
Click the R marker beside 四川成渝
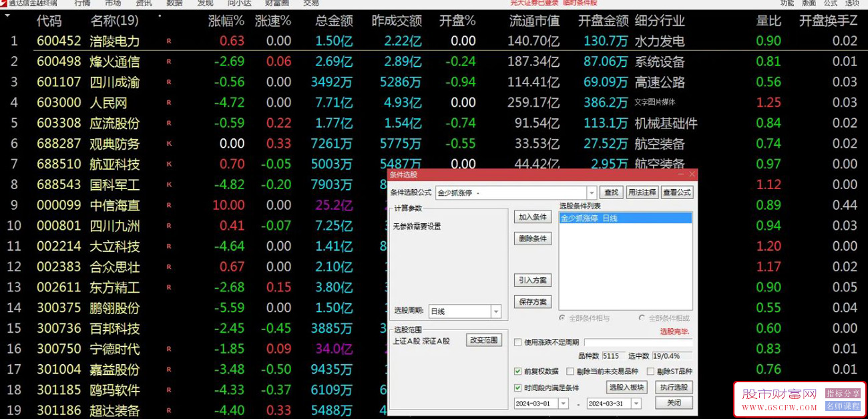[x=169, y=82]
